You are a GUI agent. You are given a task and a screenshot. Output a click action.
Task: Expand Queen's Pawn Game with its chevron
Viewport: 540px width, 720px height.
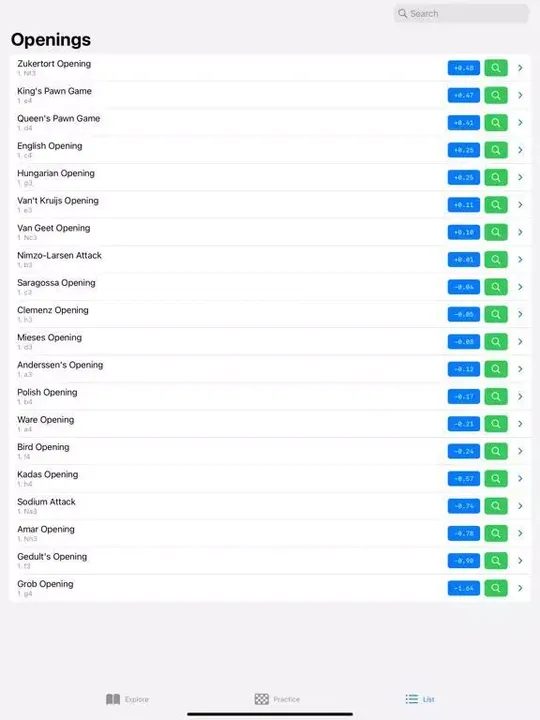(520, 123)
